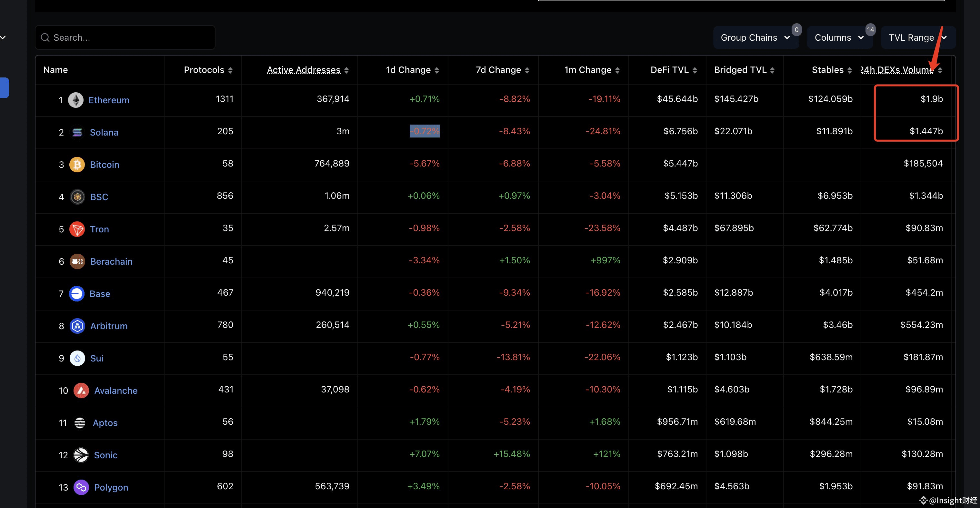This screenshot has width=980, height=508.
Task: Click Avalanche's 37,098 active addresses value
Action: [335, 390]
